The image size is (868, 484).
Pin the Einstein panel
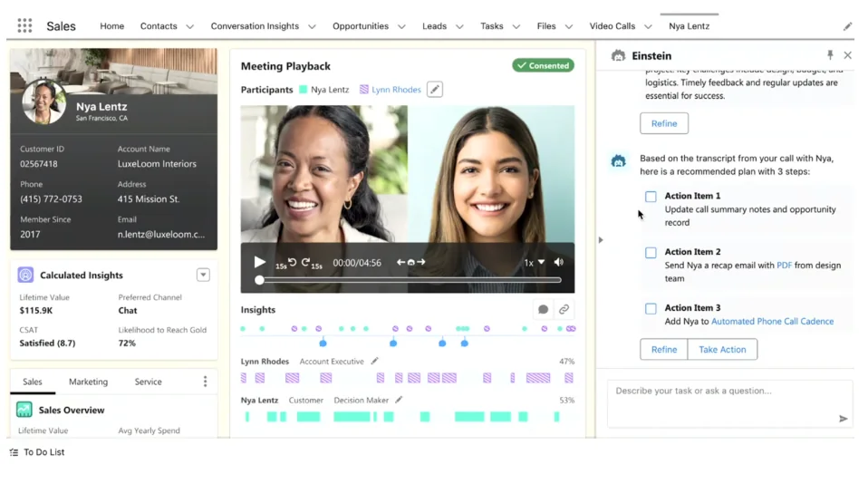(830, 54)
